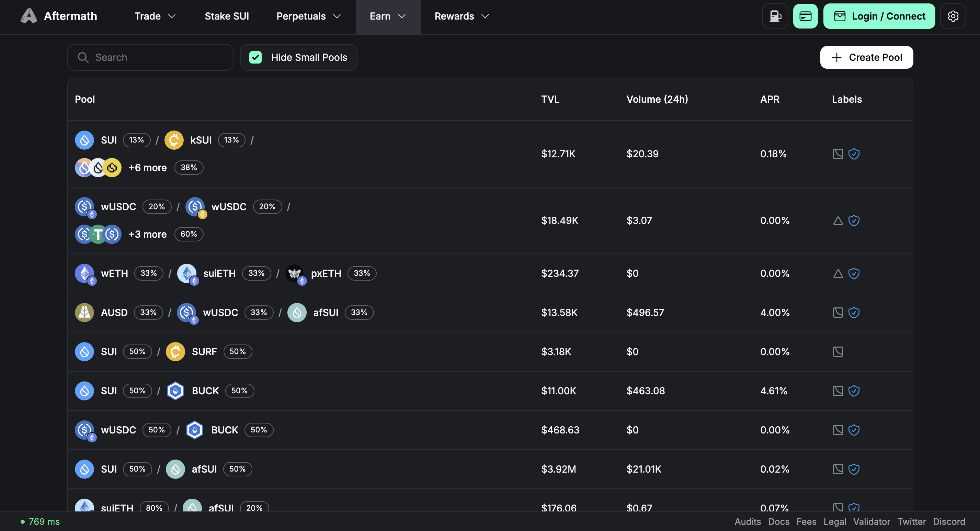Click the Create Pool button

[x=867, y=57]
